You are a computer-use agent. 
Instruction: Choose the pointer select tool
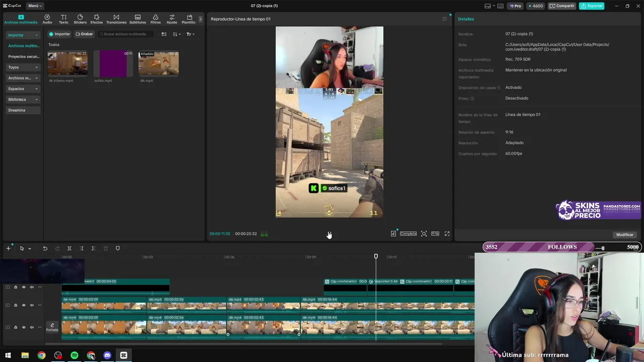(x=22, y=248)
